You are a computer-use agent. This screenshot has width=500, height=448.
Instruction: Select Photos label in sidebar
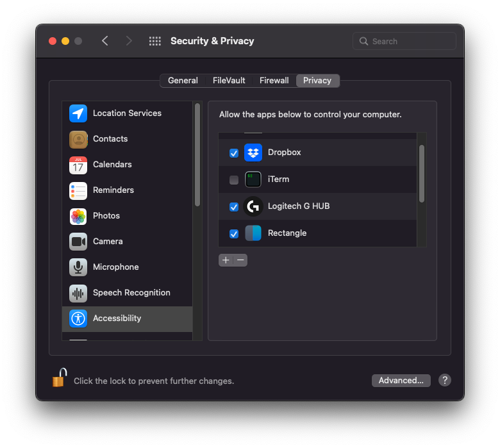coord(106,216)
